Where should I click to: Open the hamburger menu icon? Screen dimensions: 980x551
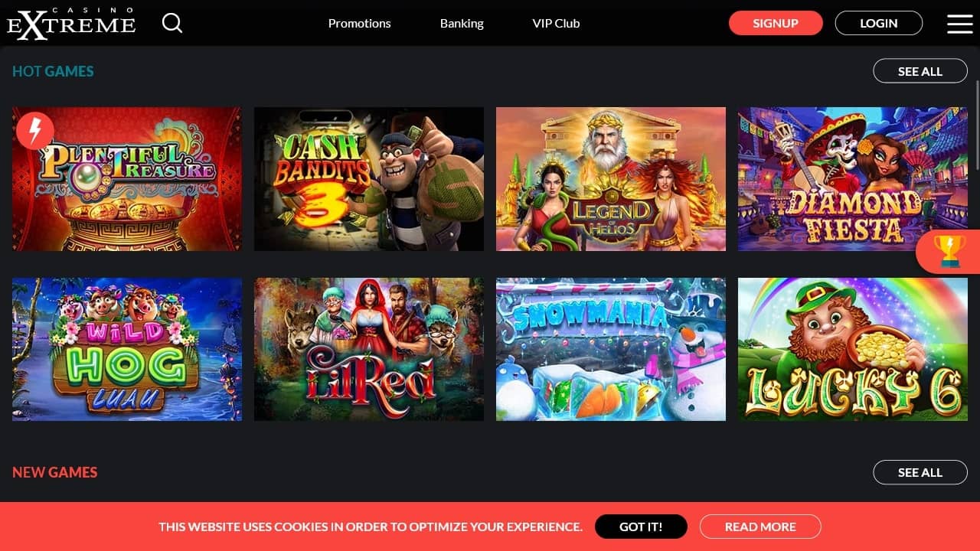click(960, 24)
